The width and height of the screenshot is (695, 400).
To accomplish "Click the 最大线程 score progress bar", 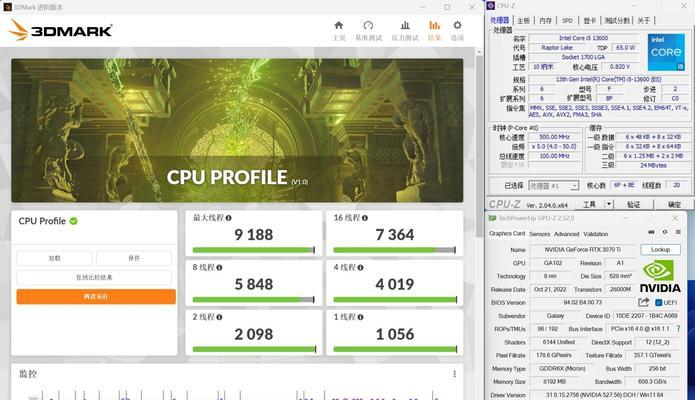I will (x=254, y=250).
